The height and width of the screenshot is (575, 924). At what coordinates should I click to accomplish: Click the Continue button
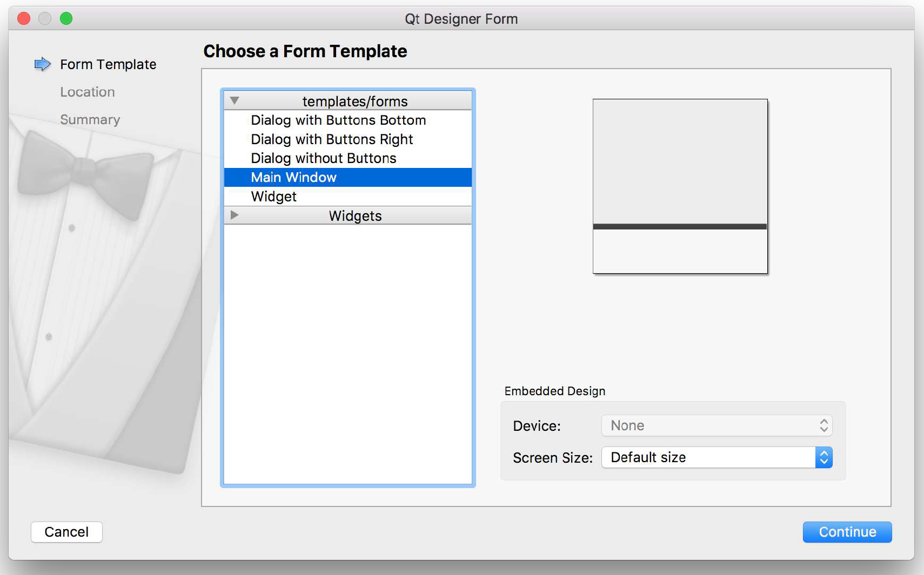point(847,532)
